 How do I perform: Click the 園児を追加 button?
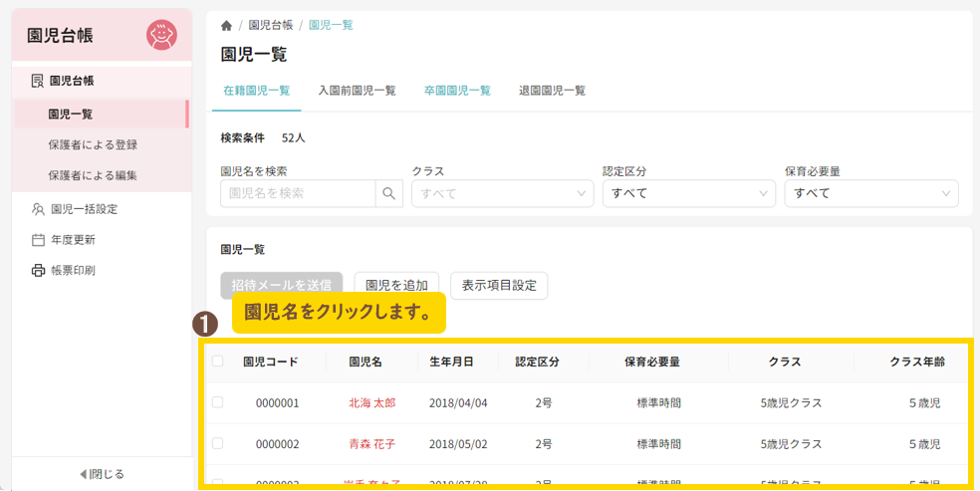397,285
